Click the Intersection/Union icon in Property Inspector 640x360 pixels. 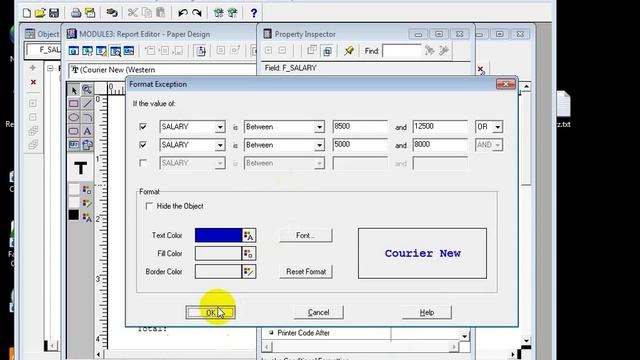(x=327, y=51)
